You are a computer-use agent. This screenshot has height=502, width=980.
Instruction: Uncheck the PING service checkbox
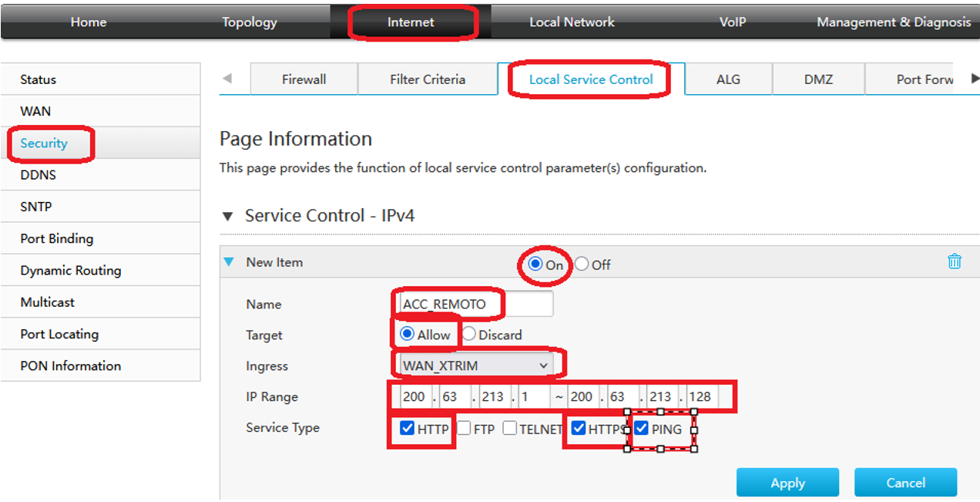coord(641,428)
